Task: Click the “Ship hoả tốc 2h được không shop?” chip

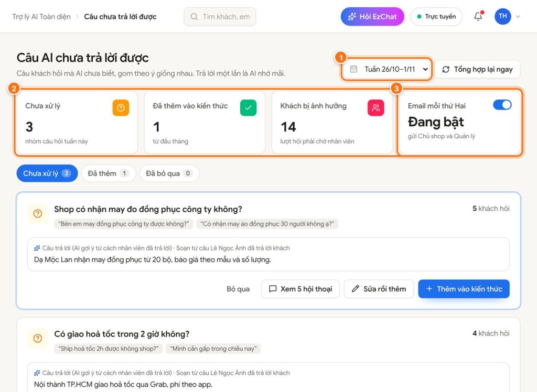Action: [108, 349]
